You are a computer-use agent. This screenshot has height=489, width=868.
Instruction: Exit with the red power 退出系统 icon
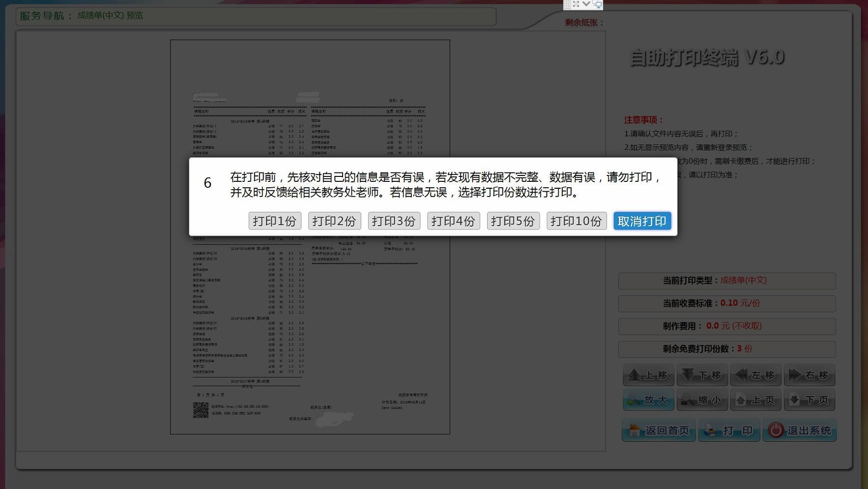pyautogui.click(x=776, y=431)
